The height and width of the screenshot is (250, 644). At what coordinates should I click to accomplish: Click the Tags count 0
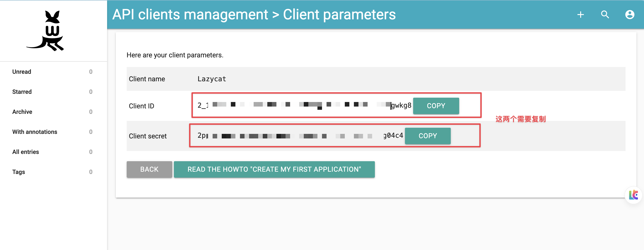point(91,172)
